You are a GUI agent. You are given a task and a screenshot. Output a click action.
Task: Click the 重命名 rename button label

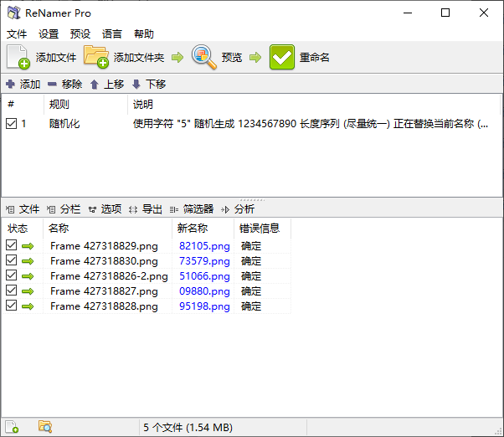314,58
